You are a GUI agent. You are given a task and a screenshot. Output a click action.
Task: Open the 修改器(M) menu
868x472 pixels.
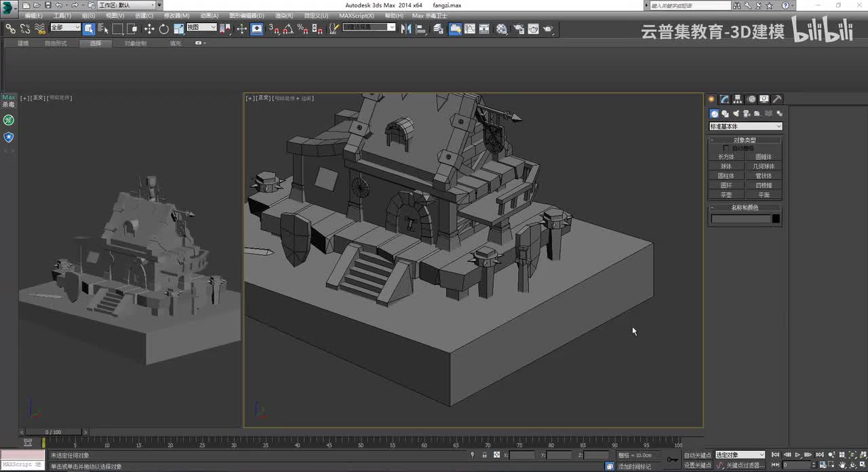176,16
